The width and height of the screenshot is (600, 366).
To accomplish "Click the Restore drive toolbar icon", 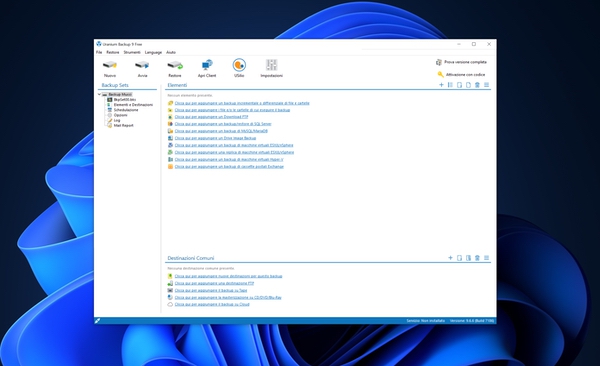I will point(175,65).
